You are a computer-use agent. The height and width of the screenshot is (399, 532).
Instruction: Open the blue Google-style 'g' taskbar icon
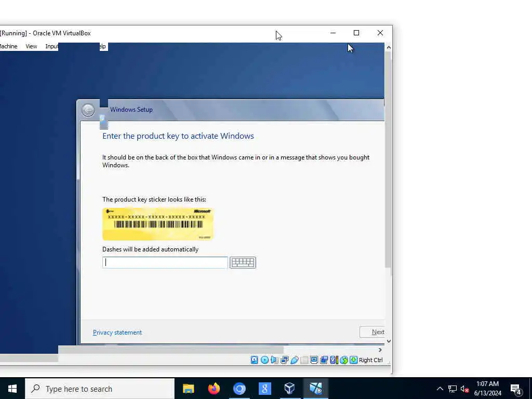tap(264, 389)
